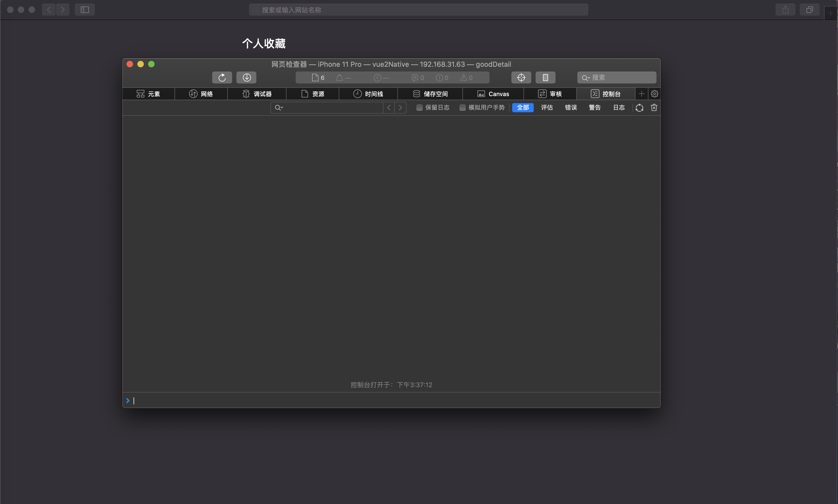Click the download web archive icon
The height and width of the screenshot is (504, 838).
pyautogui.click(x=246, y=78)
